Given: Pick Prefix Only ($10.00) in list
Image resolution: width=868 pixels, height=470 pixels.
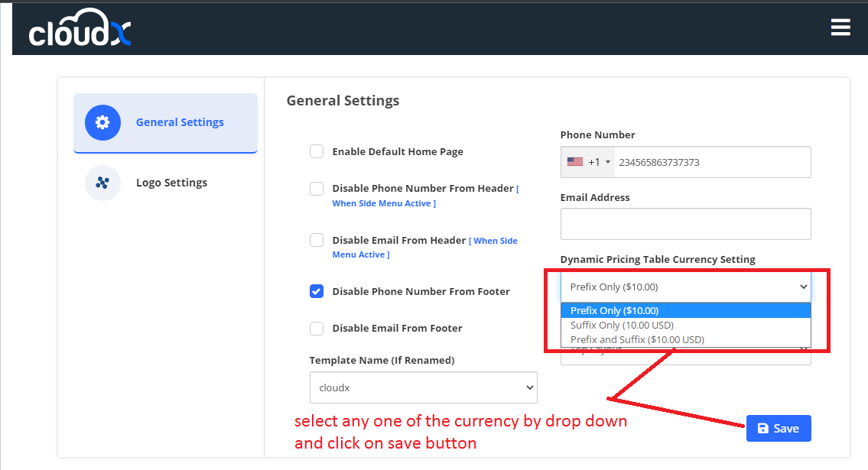Looking at the screenshot, I should tap(614, 310).
